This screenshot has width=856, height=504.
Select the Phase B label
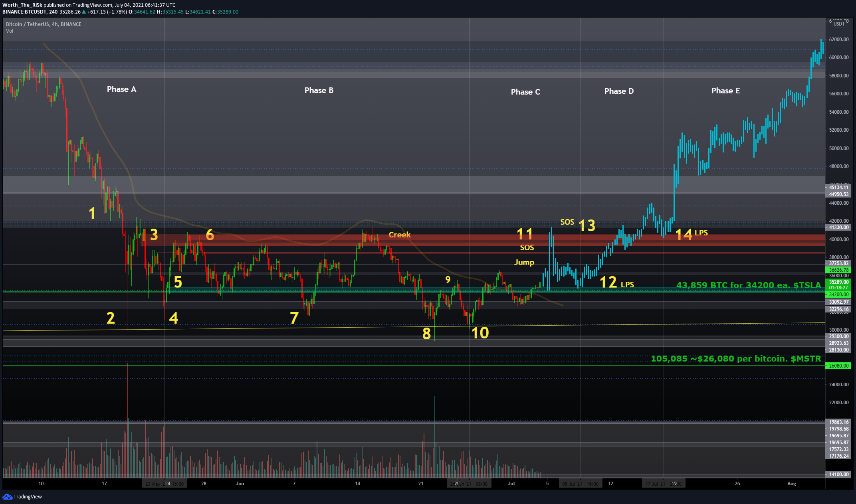(319, 90)
